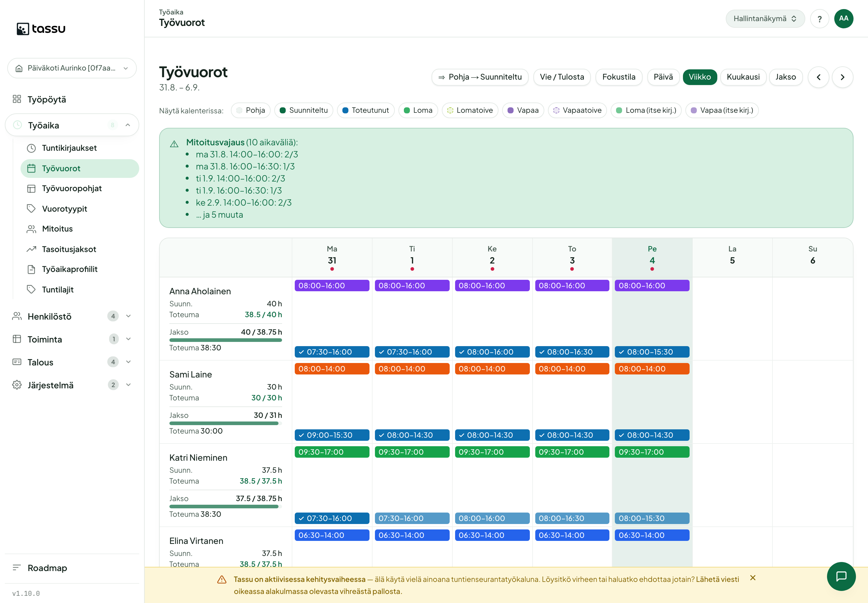The height and width of the screenshot is (603, 868).
Task: Click Anna Aholainen Jakso progress bar
Action: coord(225,340)
